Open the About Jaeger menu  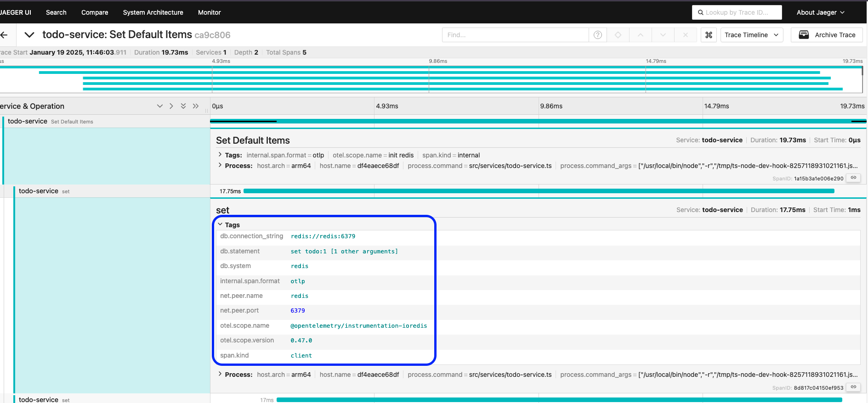tap(820, 12)
